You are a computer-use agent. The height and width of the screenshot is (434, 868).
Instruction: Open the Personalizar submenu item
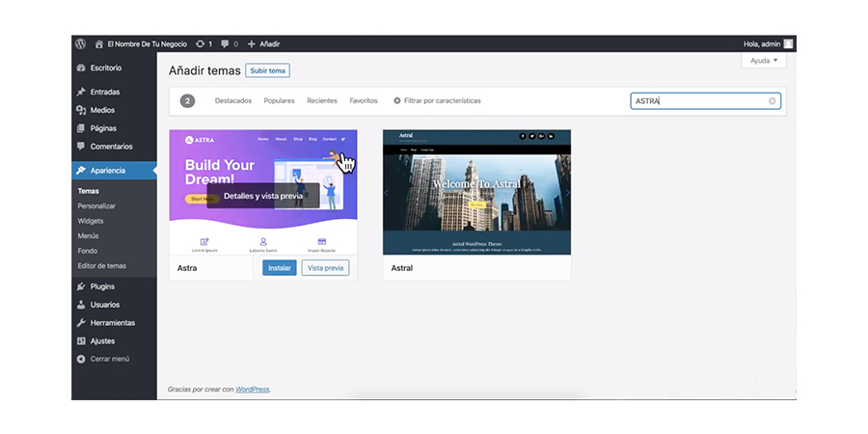click(x=96, y=206)
